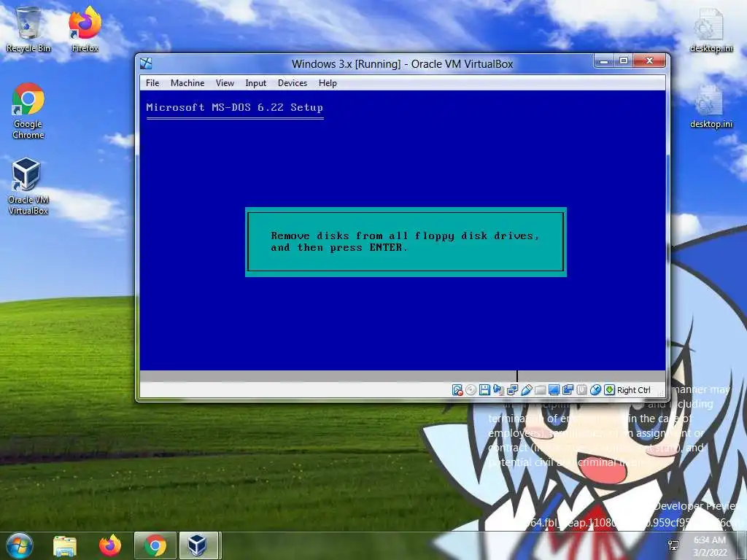747x560 pixels.
Task: Click the 'Microsoft MS-DOS 6.22 Setup' heading
Action: click(234, 108)
